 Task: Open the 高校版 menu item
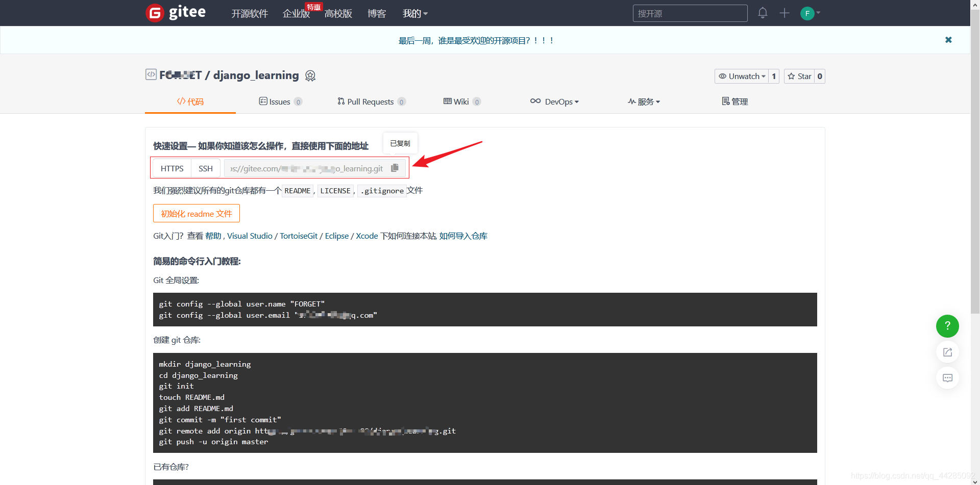(338, 14)
